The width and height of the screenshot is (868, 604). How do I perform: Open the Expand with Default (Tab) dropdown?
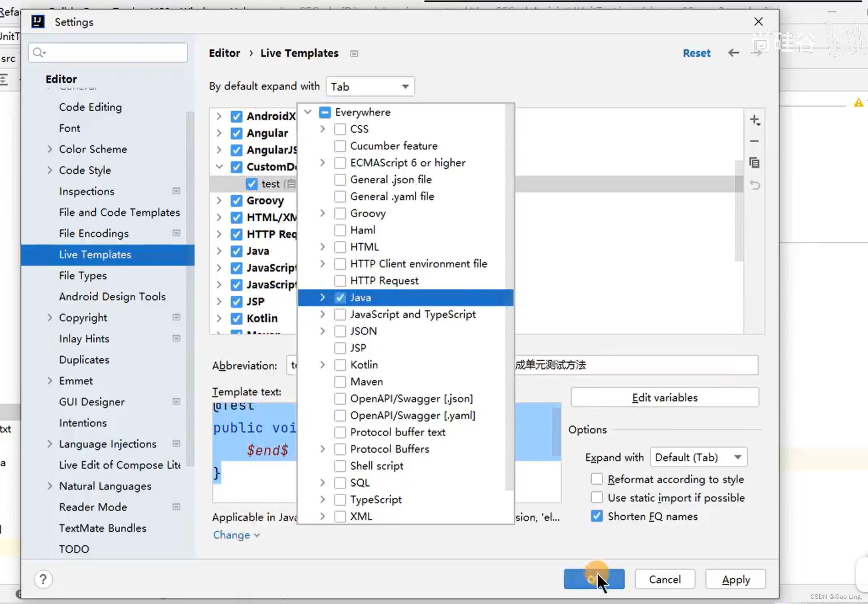698,457
